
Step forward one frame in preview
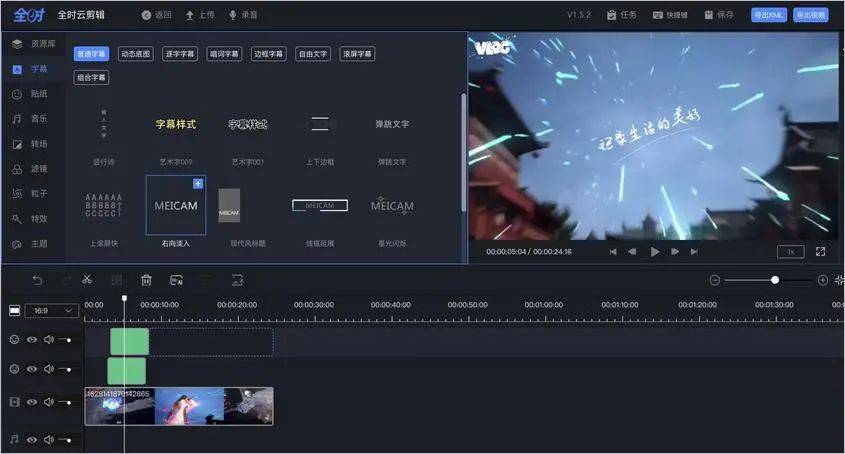(675, 251)
